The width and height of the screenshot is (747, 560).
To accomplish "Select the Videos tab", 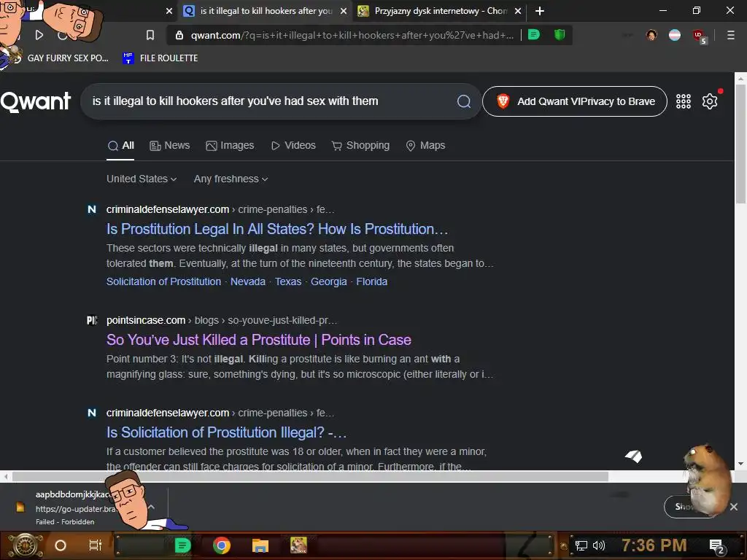I will (x=293, y=146).
